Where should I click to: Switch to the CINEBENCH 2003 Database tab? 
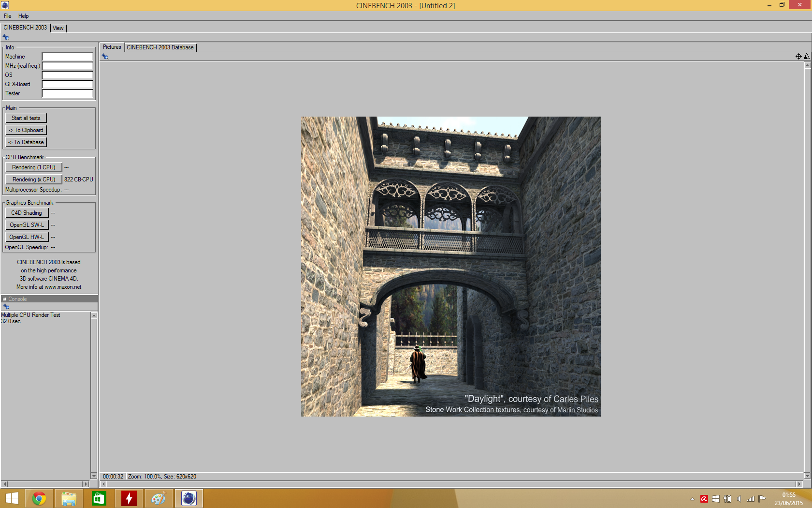click(160, 47)
